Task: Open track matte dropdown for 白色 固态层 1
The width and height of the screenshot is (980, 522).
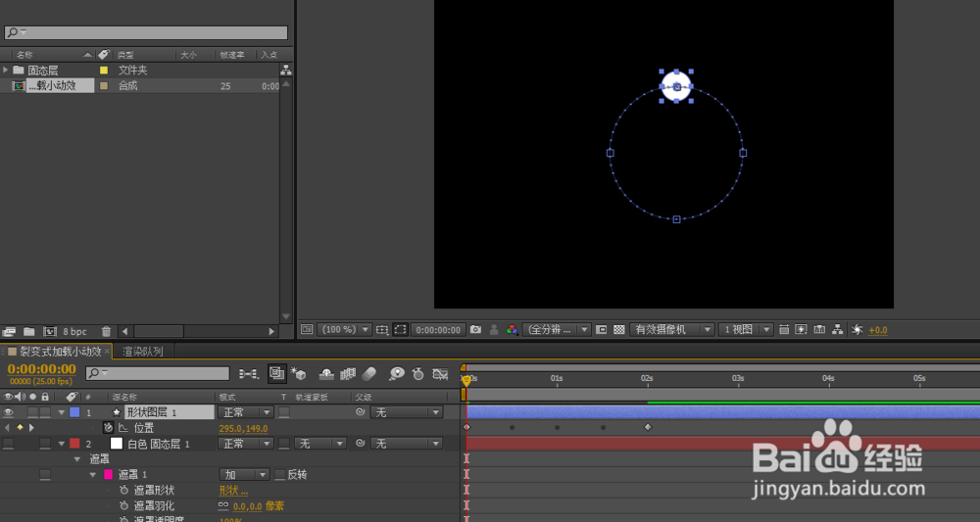Action: point(320,444)
